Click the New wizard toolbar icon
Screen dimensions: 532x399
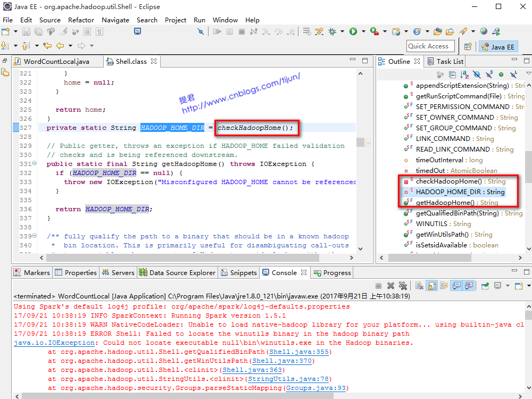pos(5,31)
